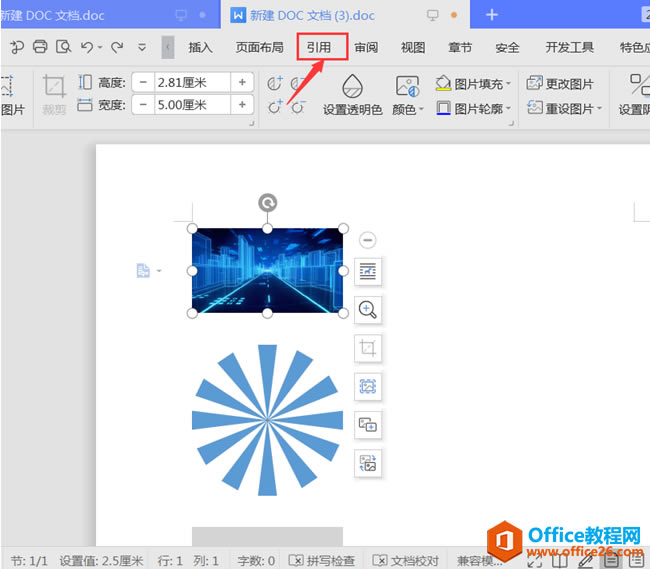650x569 pixels.
Task: Decrease picture brightness icon
Action: point(298,107)
